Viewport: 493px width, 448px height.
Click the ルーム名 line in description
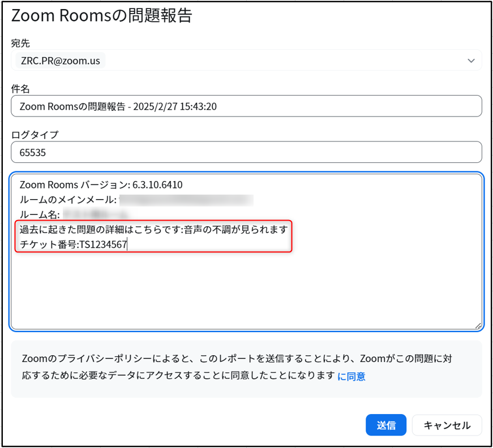pyautogui.click(x=74, y=214)
